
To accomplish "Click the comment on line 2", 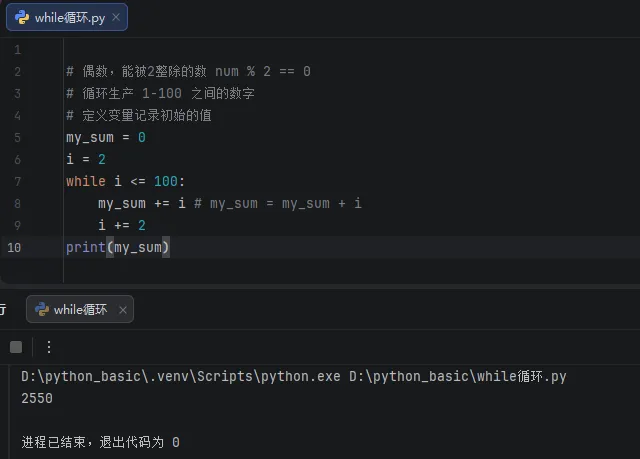I will point(188,71).
